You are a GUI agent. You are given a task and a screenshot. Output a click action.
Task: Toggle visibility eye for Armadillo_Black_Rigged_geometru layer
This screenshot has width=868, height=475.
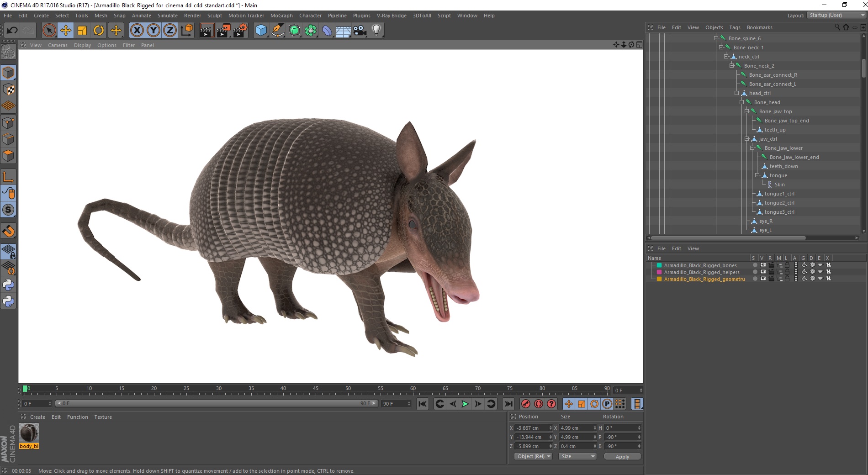pyautogui.click(x=763, y=279)
